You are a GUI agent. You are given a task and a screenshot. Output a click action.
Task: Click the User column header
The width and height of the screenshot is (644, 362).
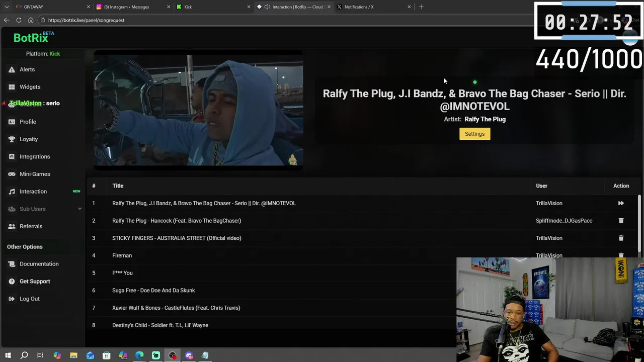(x=541, y=186)
